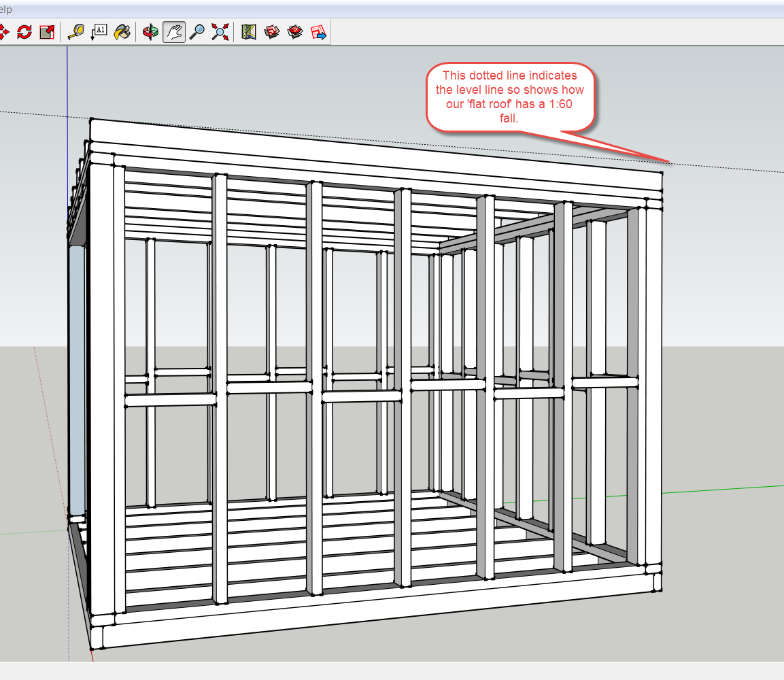Click the red callout about 1:60 fall
Image resolution: width=784 pixels, height=680 pixels.
(510, 97)
